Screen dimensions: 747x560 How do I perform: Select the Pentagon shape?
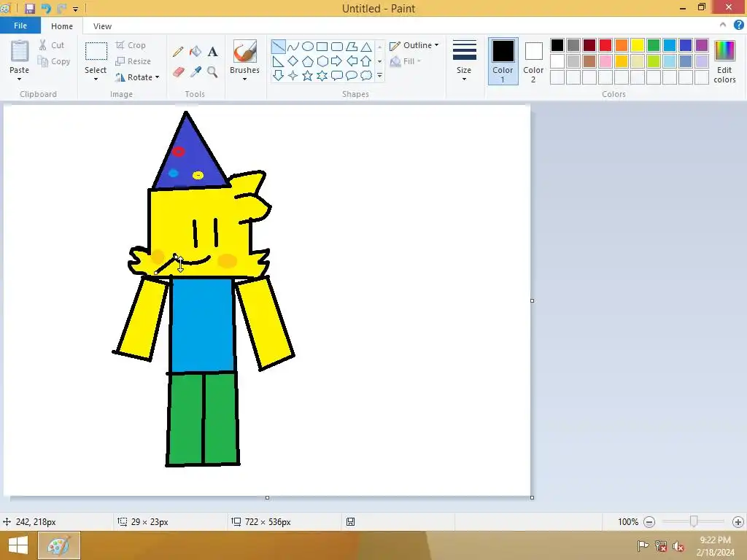[x=308, y=61]
